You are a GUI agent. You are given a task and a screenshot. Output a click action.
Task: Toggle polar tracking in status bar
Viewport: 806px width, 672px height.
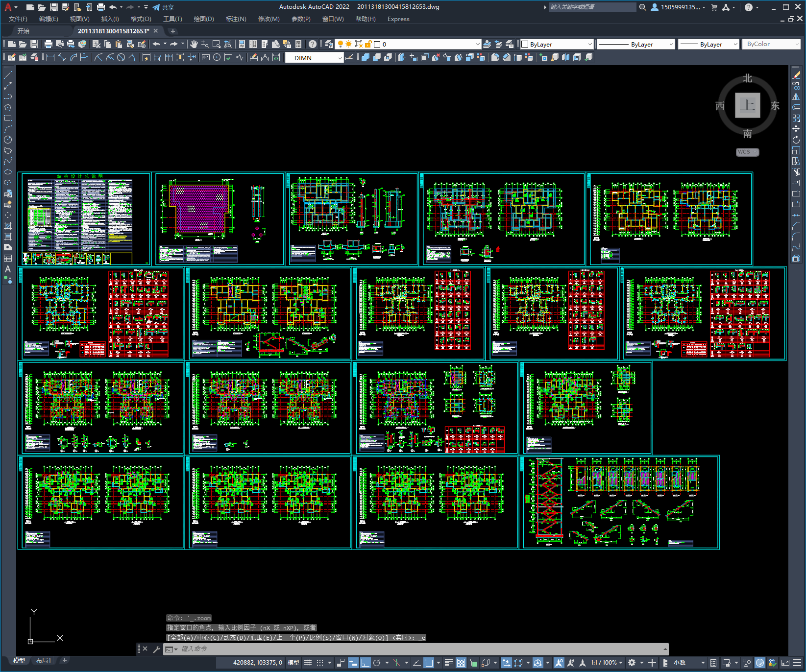(x=377, y=662)
